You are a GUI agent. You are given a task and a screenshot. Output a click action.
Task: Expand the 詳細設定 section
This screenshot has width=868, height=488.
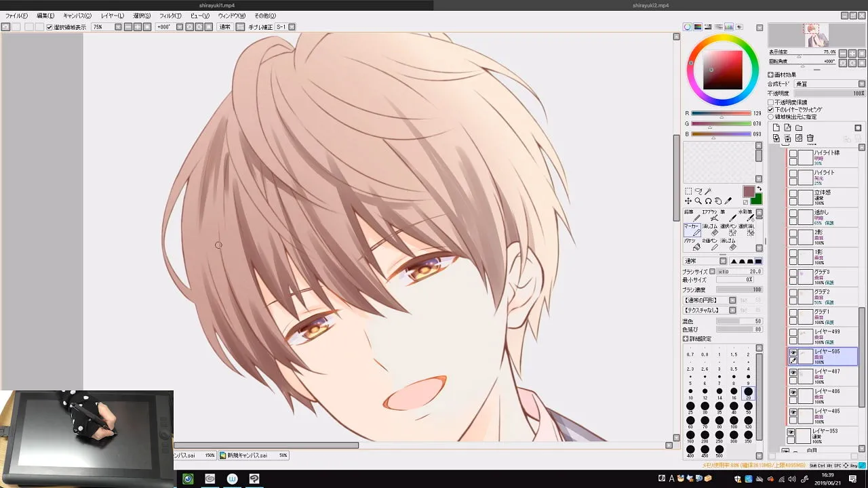(x=697, y=339)
